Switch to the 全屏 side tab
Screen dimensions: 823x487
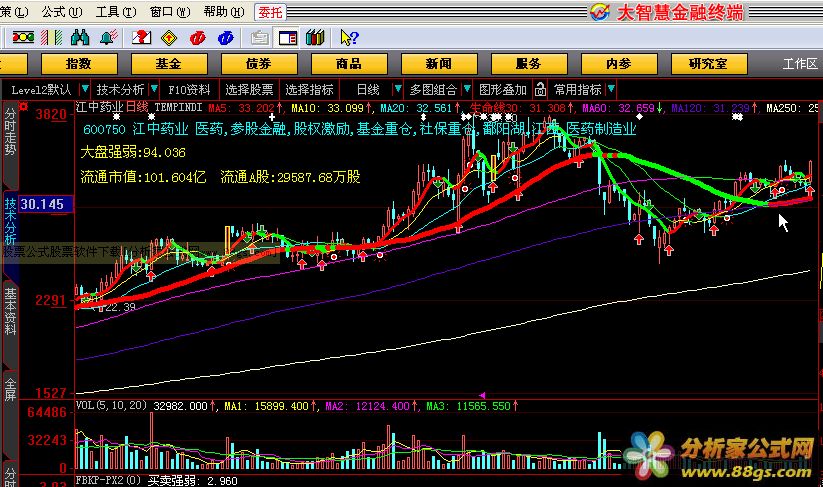click(10, 389)
